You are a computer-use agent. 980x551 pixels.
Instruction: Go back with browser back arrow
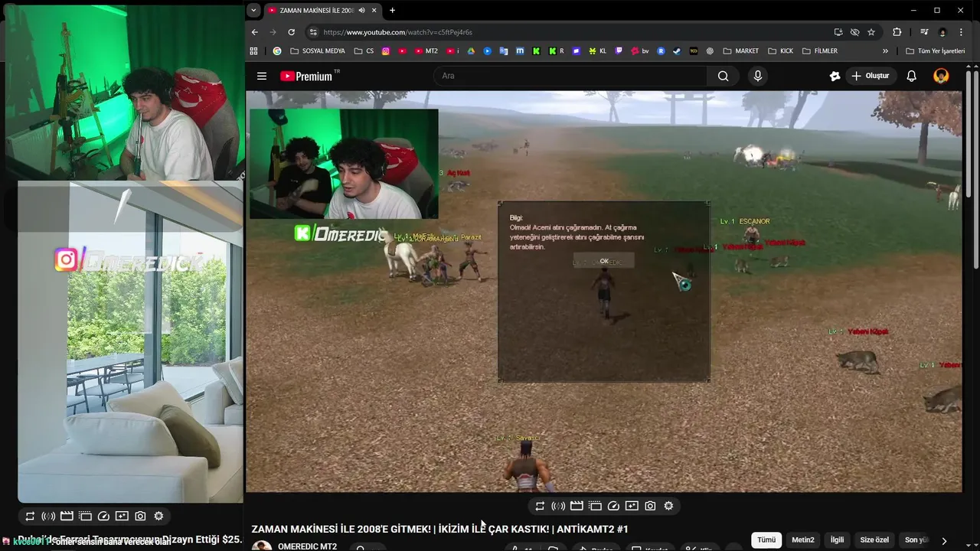[x=255, y=32]
